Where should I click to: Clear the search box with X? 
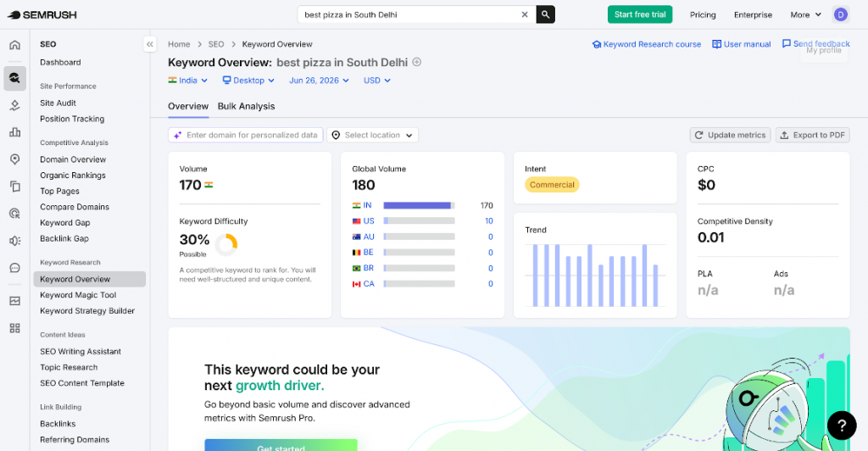pos(525,15)
